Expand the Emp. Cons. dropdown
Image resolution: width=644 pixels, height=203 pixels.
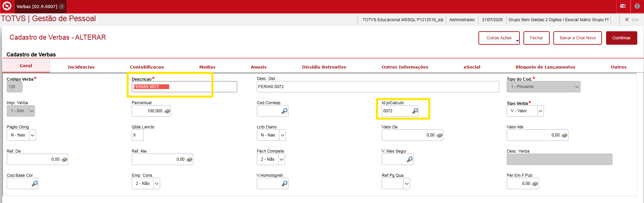(x=156, y=184)
